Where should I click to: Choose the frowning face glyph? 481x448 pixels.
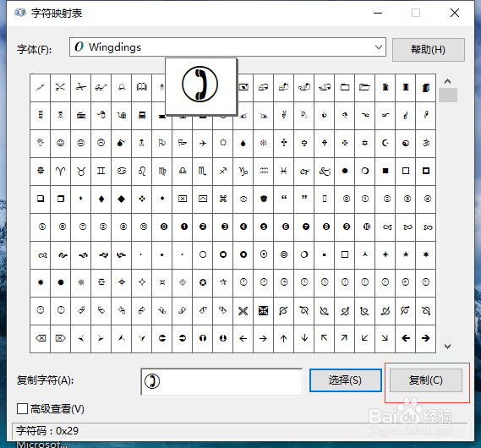tap(101, 144)
